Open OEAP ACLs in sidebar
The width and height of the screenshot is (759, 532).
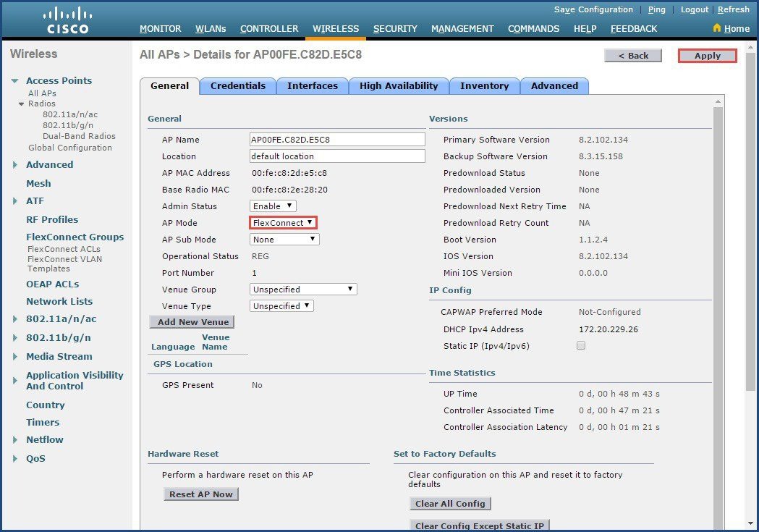[x=52, y=284]
